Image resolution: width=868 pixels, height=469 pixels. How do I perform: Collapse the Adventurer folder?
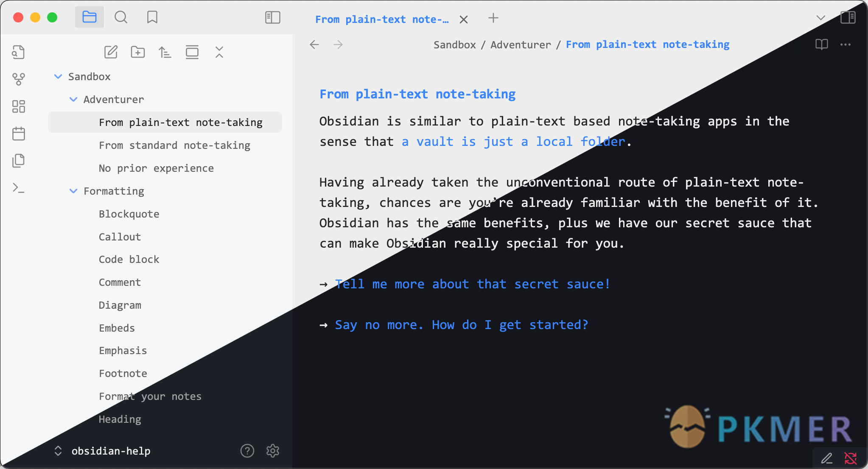click(x=73, y=99)
